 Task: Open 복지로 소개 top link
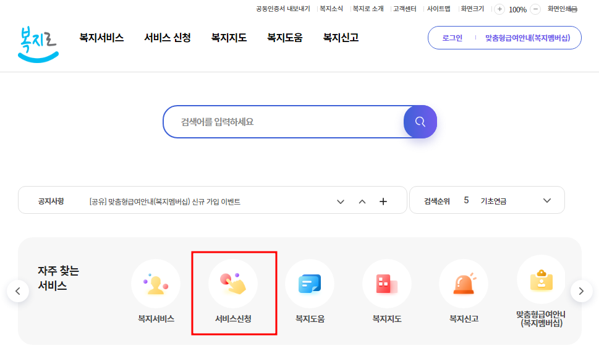click(x=368, y=9)
